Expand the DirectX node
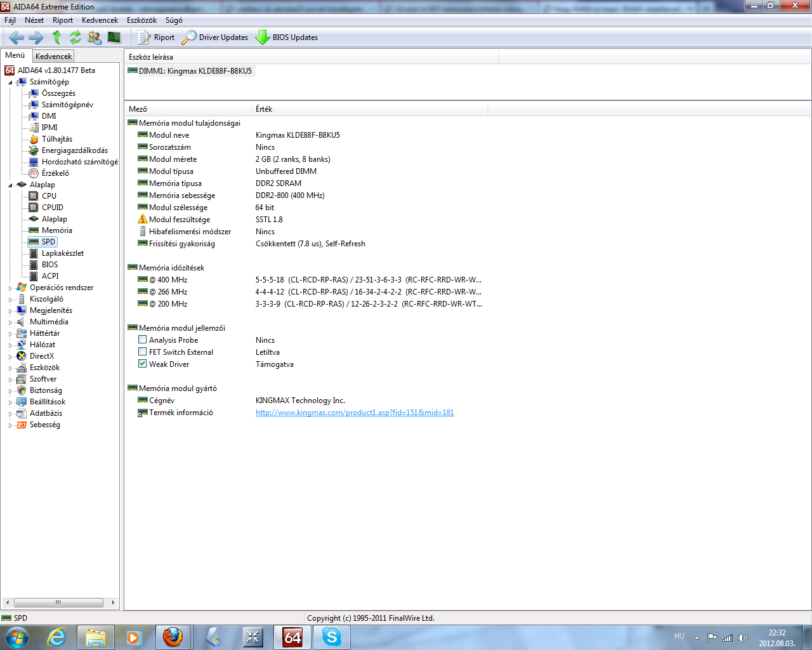The image size is (812, 650). [x=10, y=357]
